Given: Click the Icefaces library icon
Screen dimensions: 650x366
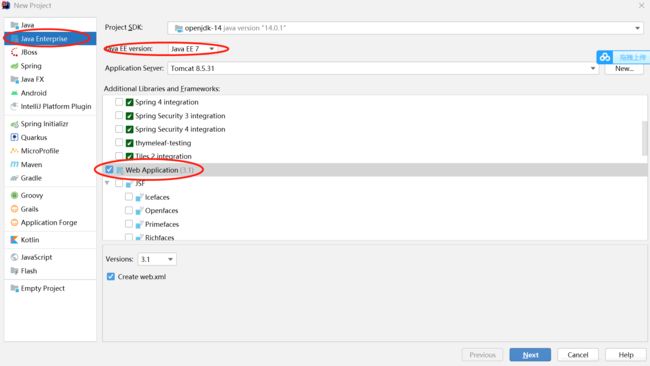Looking at the screenshot, I should [139, 197].
